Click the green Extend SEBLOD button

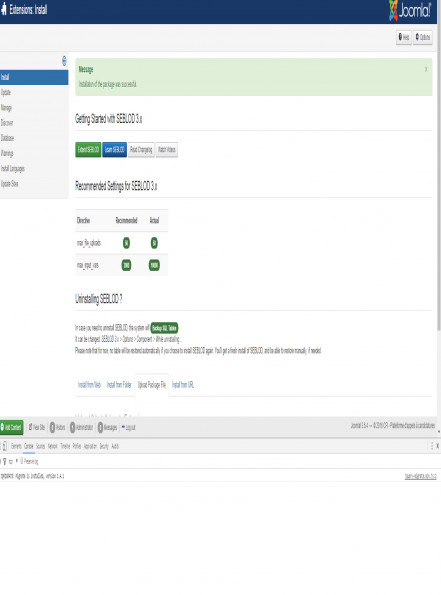[x=88, y=150]
